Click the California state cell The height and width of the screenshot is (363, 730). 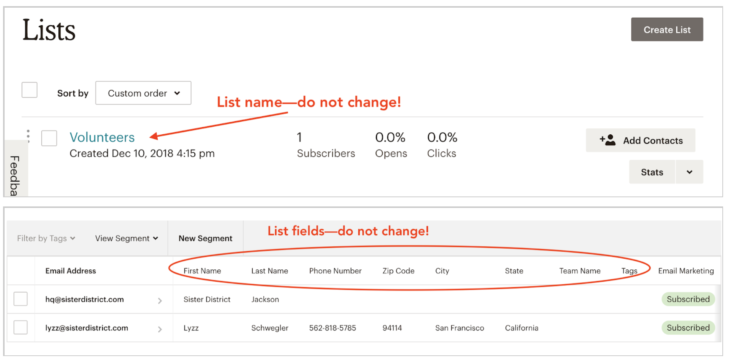(521, 328)
